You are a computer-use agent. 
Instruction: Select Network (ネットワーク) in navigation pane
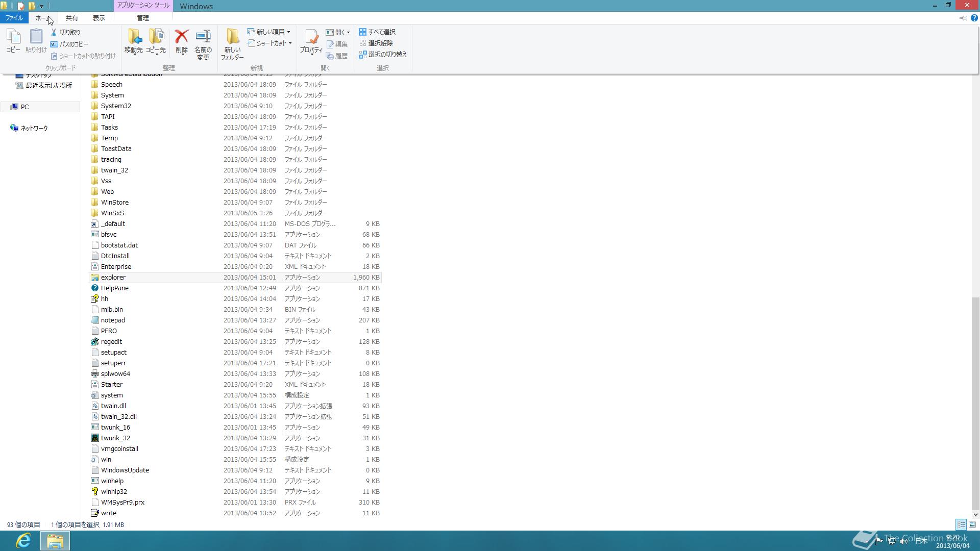pyautogui.click(x=34, y=128)
